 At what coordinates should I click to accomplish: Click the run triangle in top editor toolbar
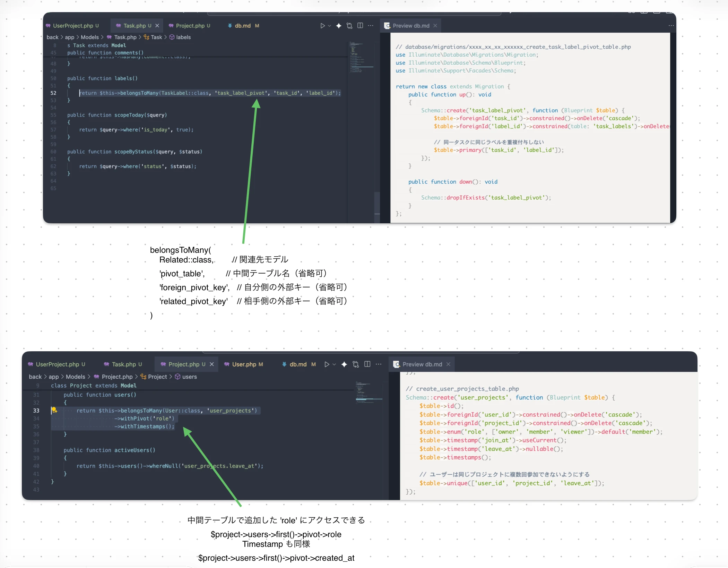tap(322, 26)
